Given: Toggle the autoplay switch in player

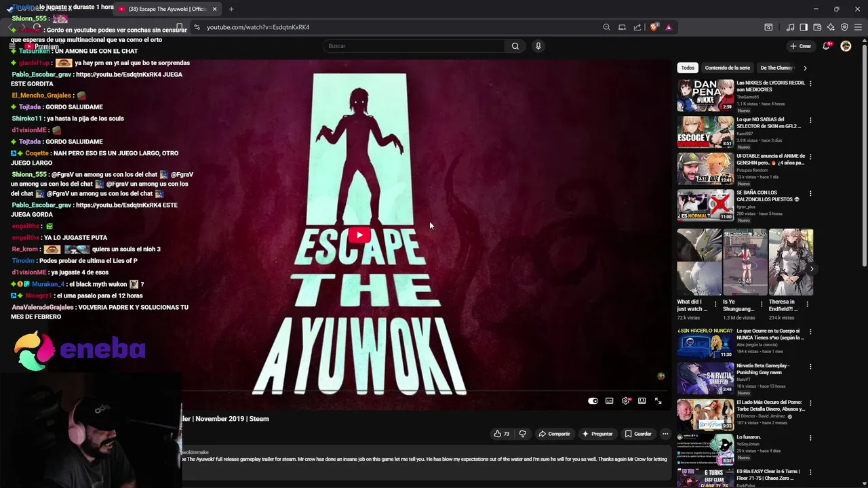Looking at the screenshot, I should pyautogui.click(x=593, y=401).
